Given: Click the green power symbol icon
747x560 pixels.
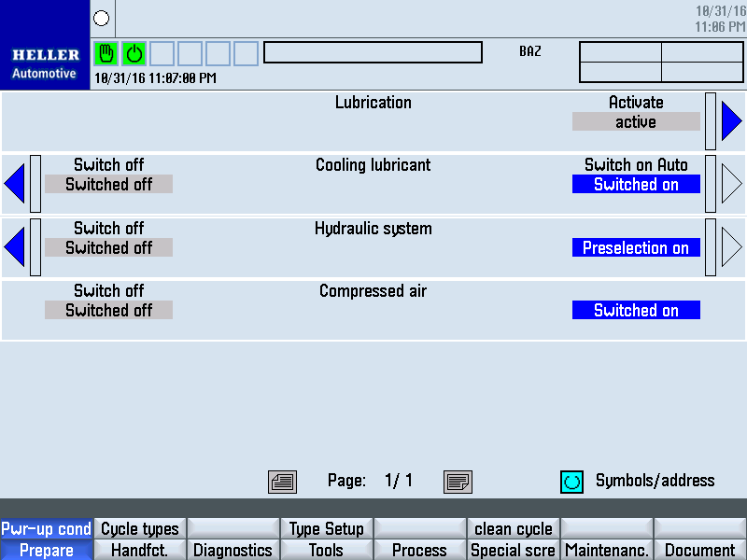Looking at the screenshot, I should point(134,53).
